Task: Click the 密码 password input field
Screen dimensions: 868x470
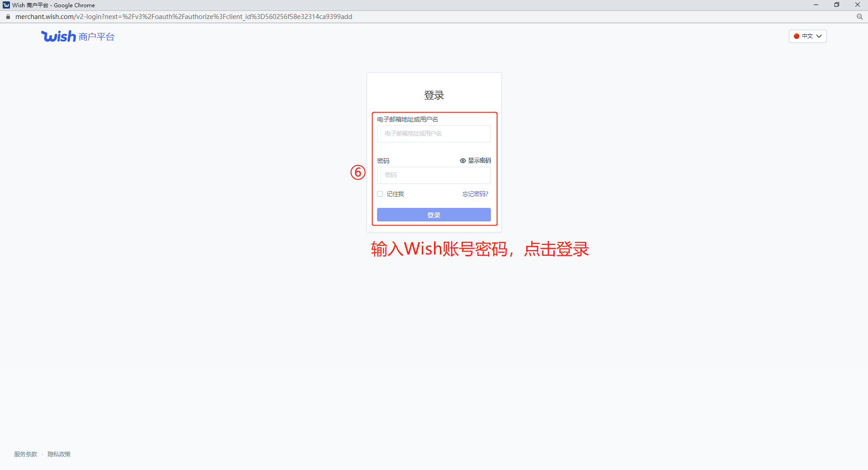Action: click(x=434, y=175)
